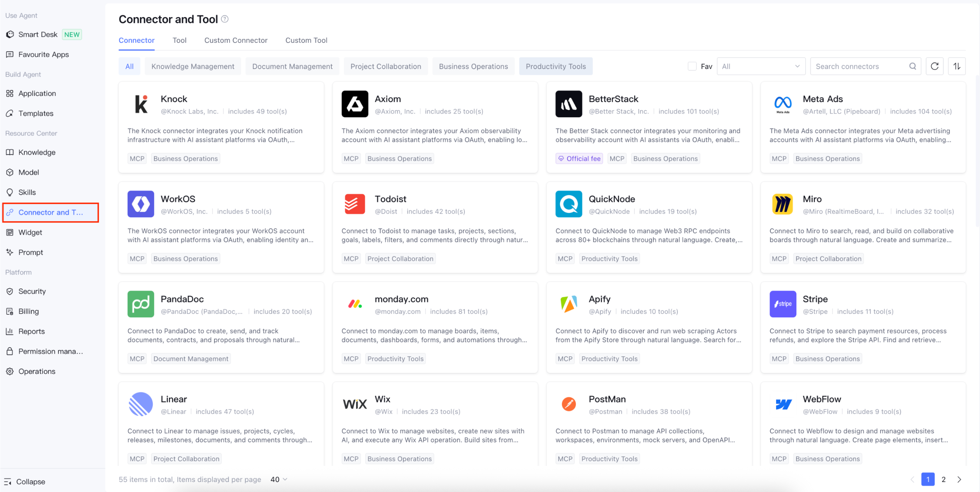This screenshot has width=980, height=492.
Task: Click the Collapse sidebar icon
Action: (x=8, y=482)
